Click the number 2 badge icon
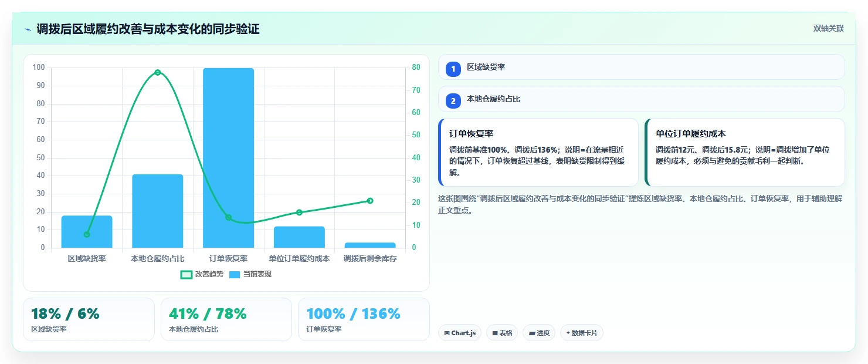This screenshot has width=868, height=364. click(x=453, y=100)
